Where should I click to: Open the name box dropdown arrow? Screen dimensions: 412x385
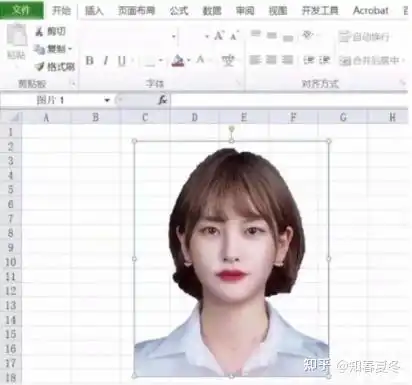pyautogui.click(x=107, y=100)
